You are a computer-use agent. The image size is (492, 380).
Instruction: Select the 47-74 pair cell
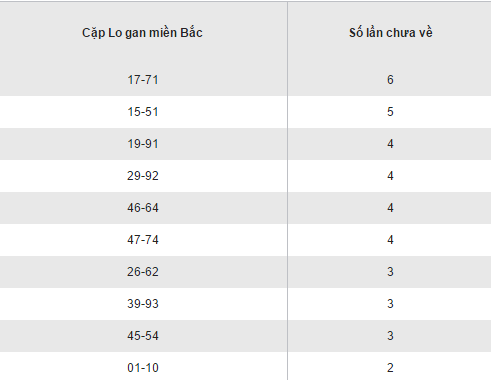click(143, 240)
